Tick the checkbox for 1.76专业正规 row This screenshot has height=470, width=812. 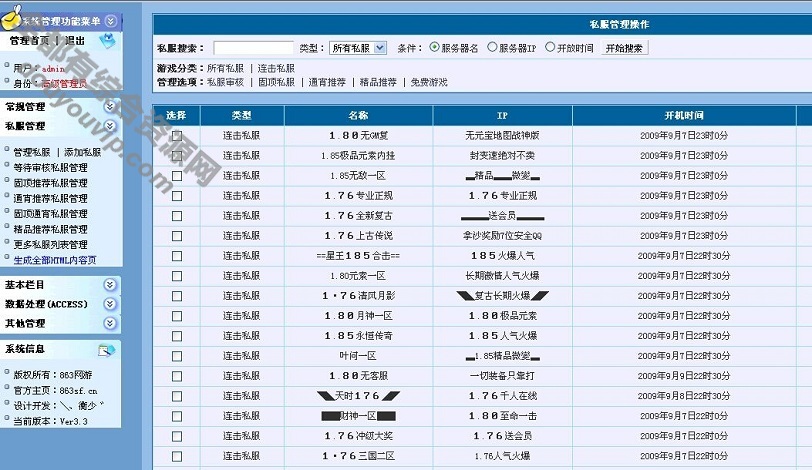177,196
